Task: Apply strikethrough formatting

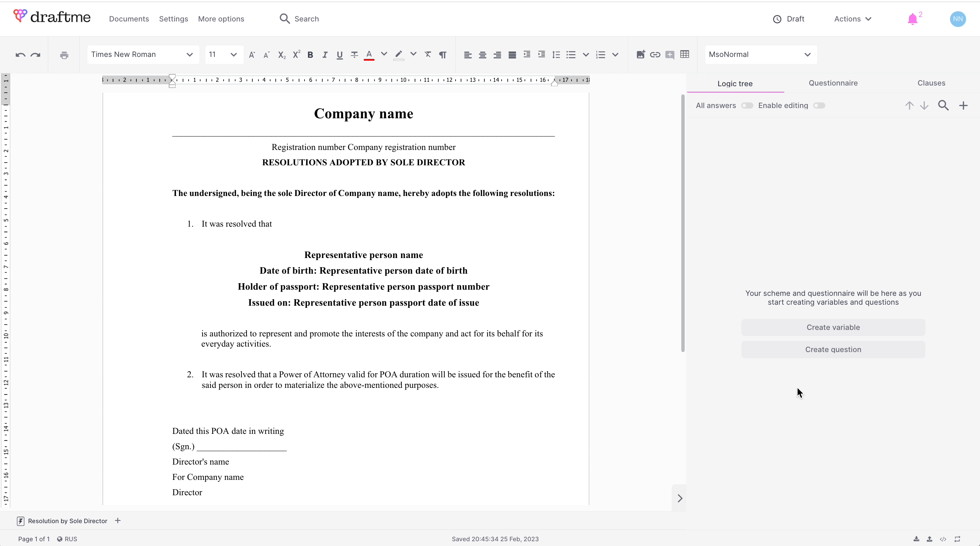Action: 354,55
